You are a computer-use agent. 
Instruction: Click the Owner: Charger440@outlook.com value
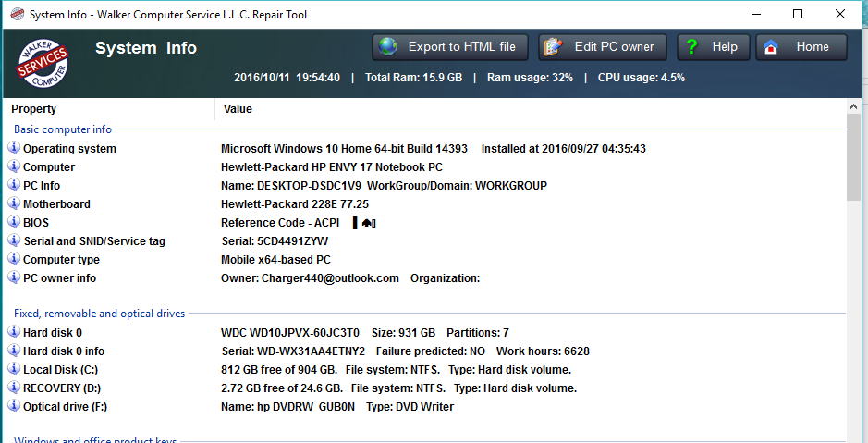tap(310, 278)
